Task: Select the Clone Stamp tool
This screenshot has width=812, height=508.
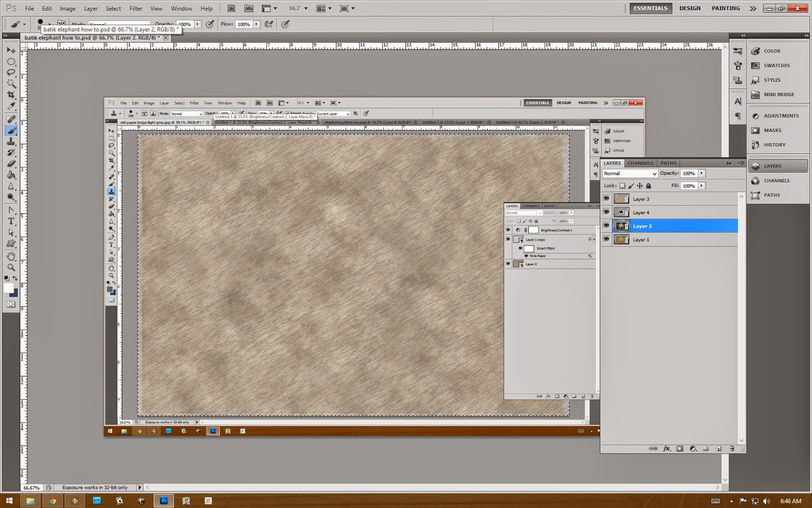Action: coord(11,142)
